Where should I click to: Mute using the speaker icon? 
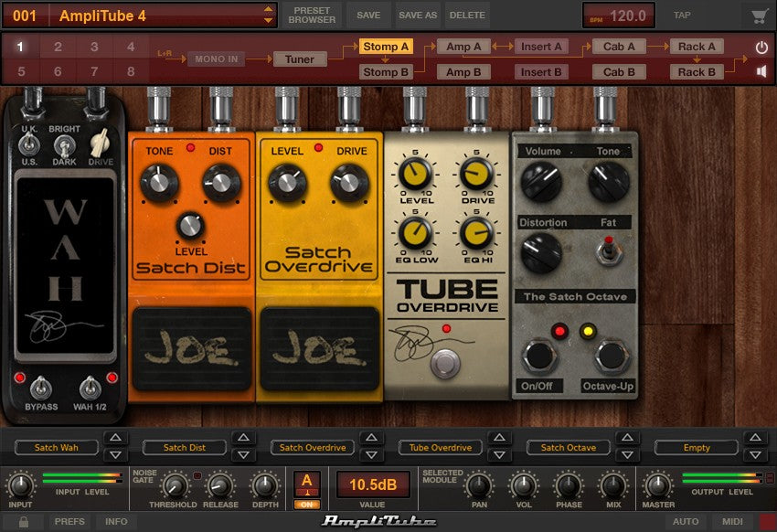pos(761,71)
